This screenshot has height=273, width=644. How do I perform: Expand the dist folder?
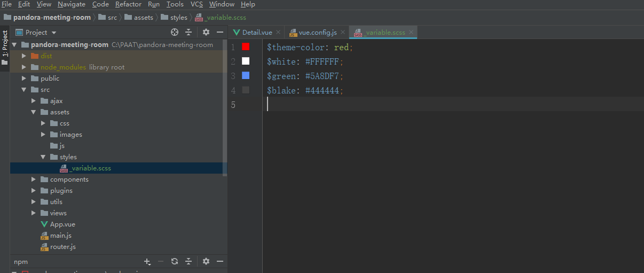point(23,56)
